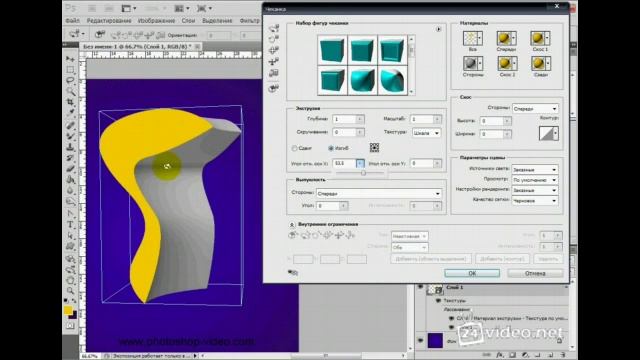640x360 pixels.
Task: Click the Глубина depth input field
Action: point(344,119)
